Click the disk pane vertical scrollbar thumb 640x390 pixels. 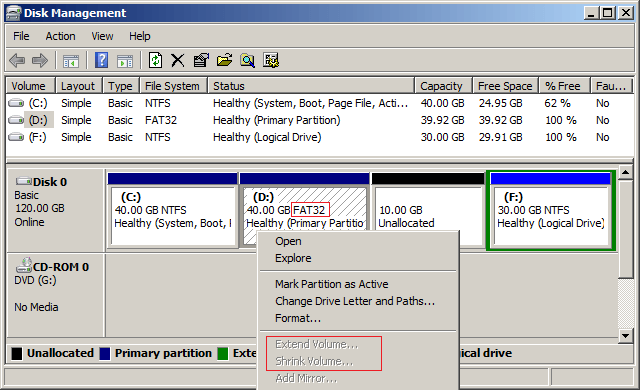[625, 229]
